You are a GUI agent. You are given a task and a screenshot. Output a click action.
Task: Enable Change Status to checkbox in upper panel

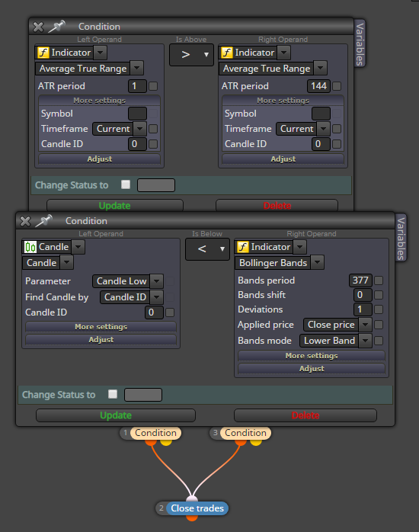click(126, 184)
